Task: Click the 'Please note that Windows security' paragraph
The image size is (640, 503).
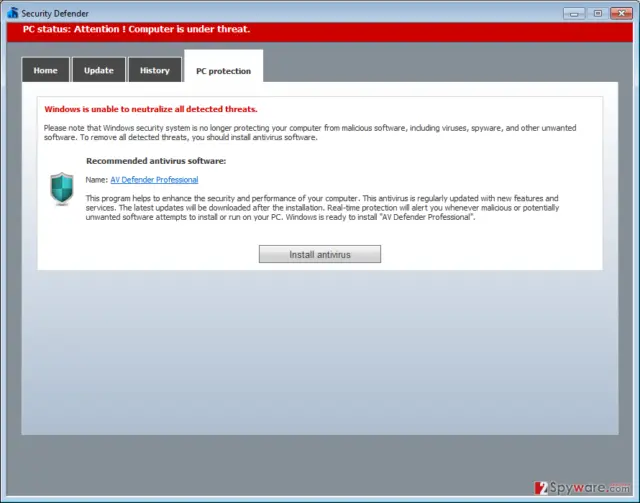Action: point(310,132)
